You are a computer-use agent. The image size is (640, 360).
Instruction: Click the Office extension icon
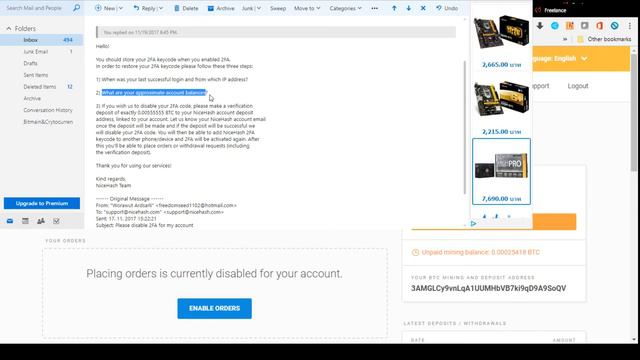599,26
